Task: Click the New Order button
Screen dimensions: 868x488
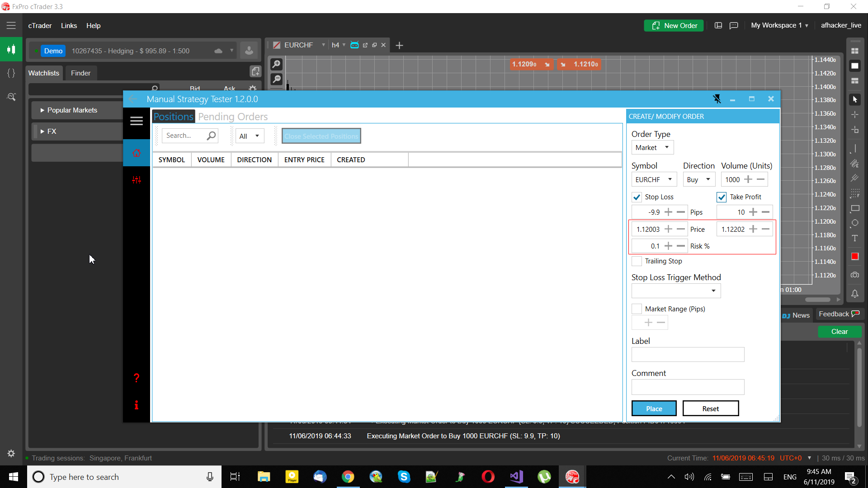Action: pyautogui.click(x=674, y=26)
